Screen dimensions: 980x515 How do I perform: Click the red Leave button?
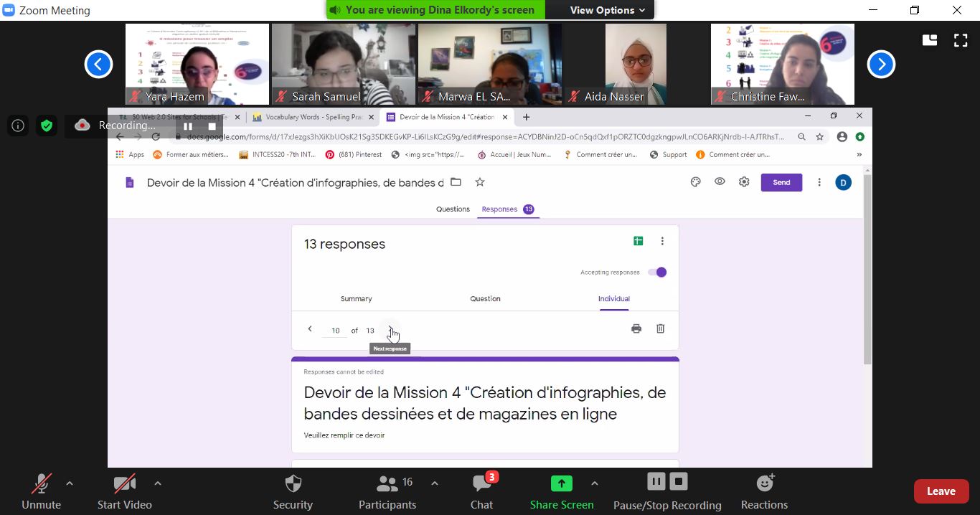click(x=941, y=491)
